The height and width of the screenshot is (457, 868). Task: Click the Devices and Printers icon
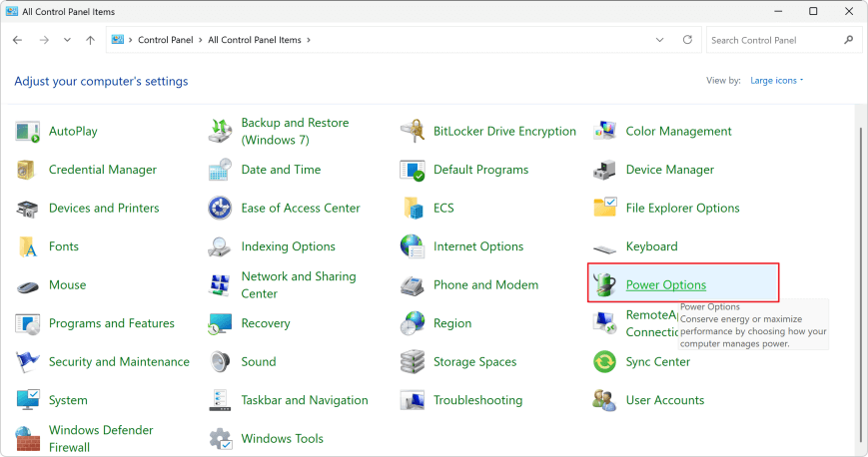coord(27,209)
